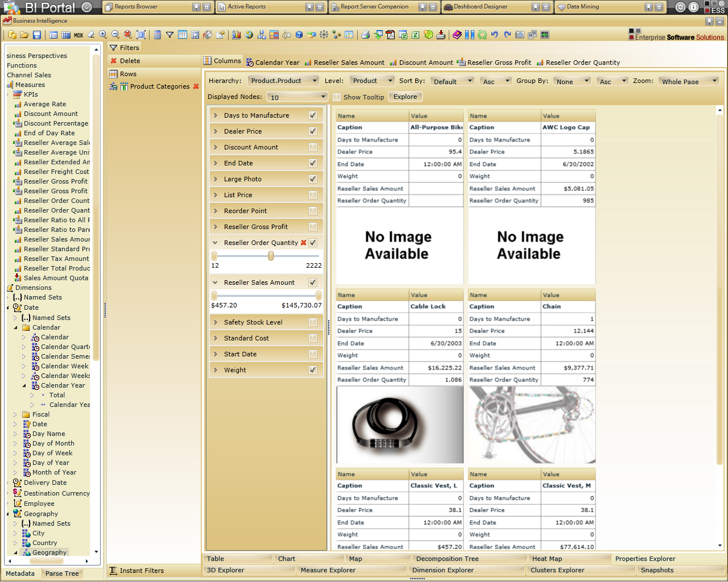Screen dimensions: 728x582
Task: Click the bar chart toolbar icon
Action: coord(237,35)
